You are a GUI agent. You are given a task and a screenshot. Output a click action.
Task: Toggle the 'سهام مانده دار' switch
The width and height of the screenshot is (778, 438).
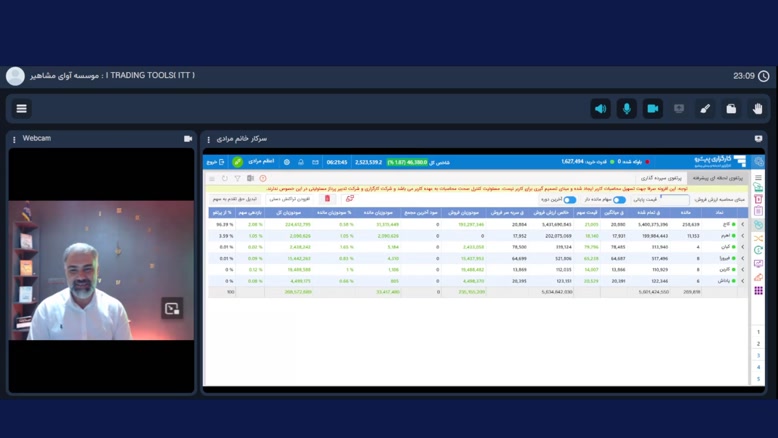pos(619,199)
